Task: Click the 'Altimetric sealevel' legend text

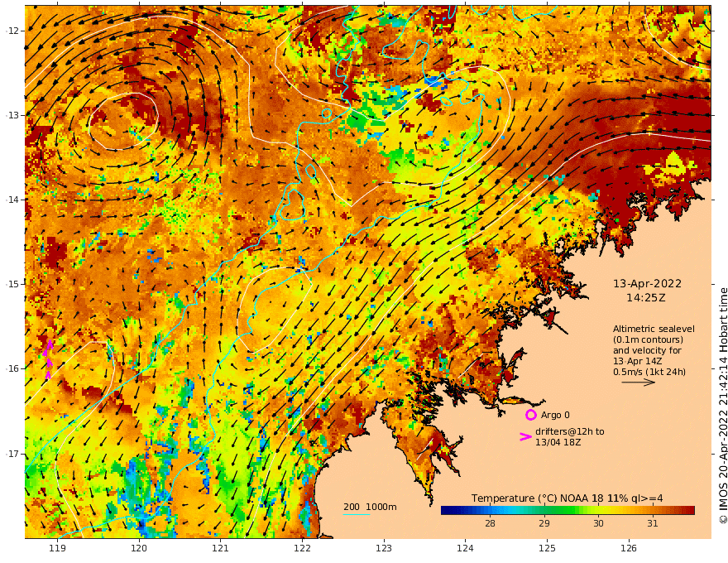Action: (654, 329)
